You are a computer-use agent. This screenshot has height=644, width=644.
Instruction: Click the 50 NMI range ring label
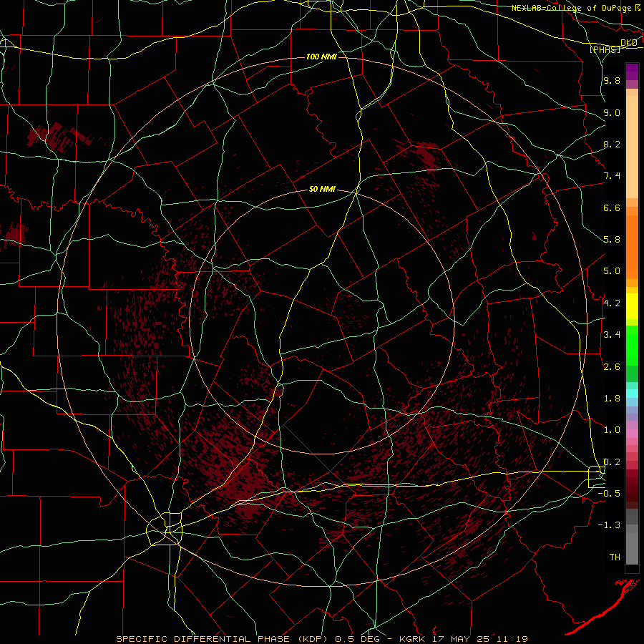pos(322,189)
